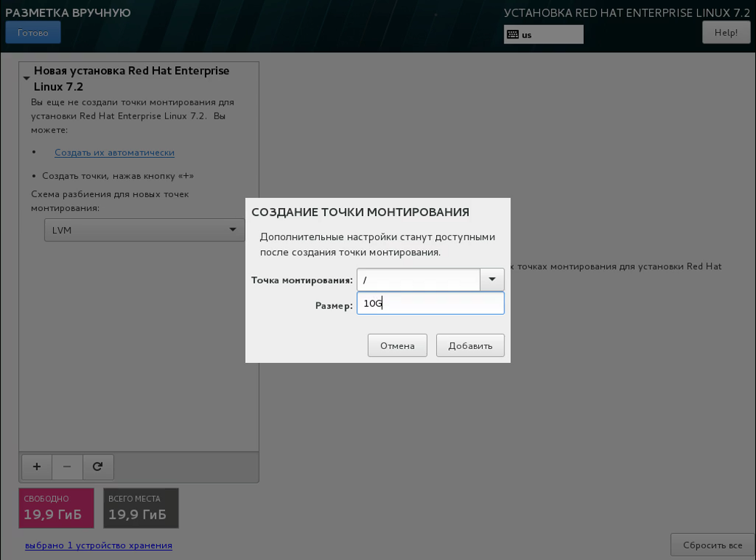
Task: Click the Размер label
Action: 334,305
